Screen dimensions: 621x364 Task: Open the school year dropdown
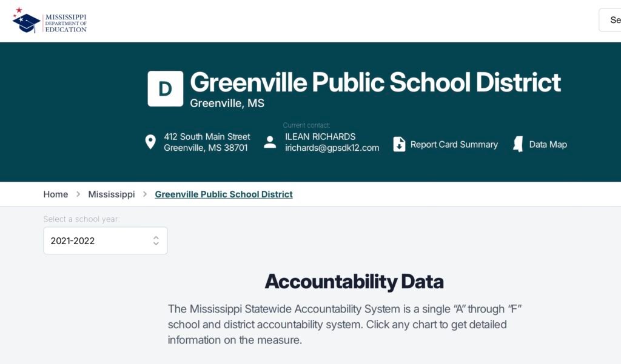(105, 240)
